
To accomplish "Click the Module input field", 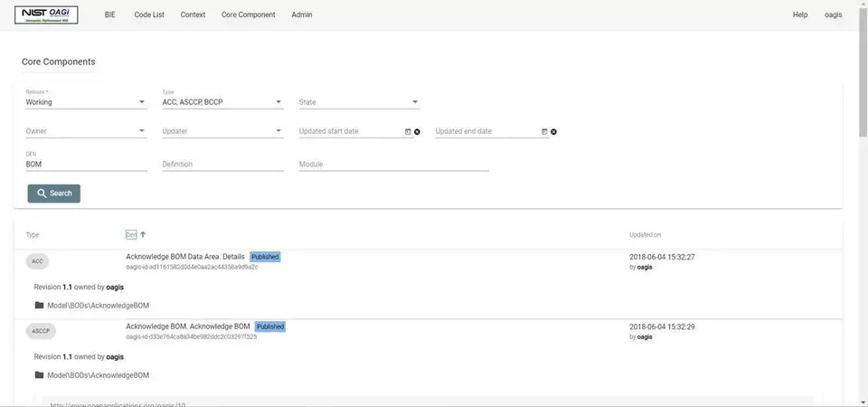I will coord(393,165).
